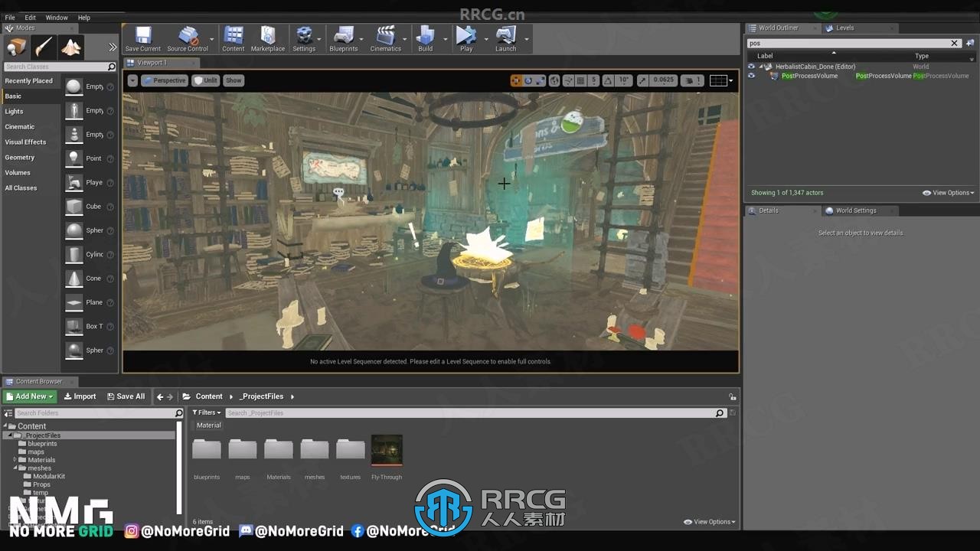Open the Filters dropdown in Content Browser
Screen dimensions: 980x551
click(207, 413)
